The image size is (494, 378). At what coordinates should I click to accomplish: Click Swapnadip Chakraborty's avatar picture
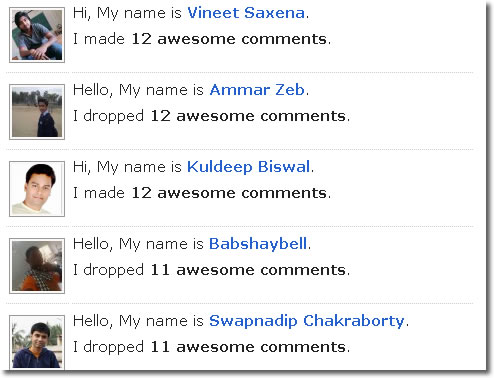37,343
